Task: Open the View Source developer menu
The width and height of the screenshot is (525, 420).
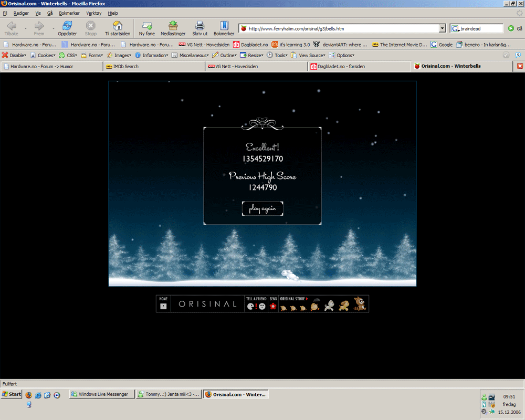Action: coord(308,55)
